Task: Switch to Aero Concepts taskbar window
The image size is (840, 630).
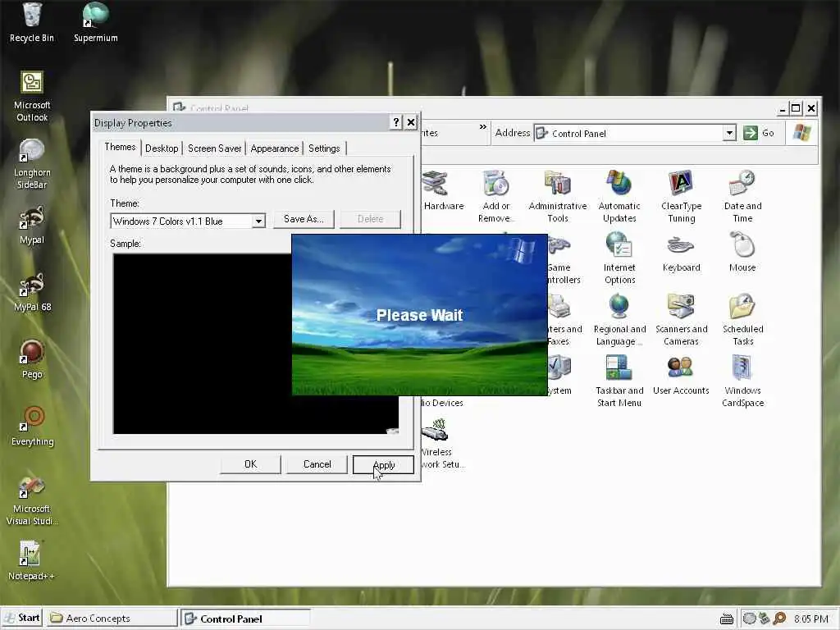Action: (111, 619)
